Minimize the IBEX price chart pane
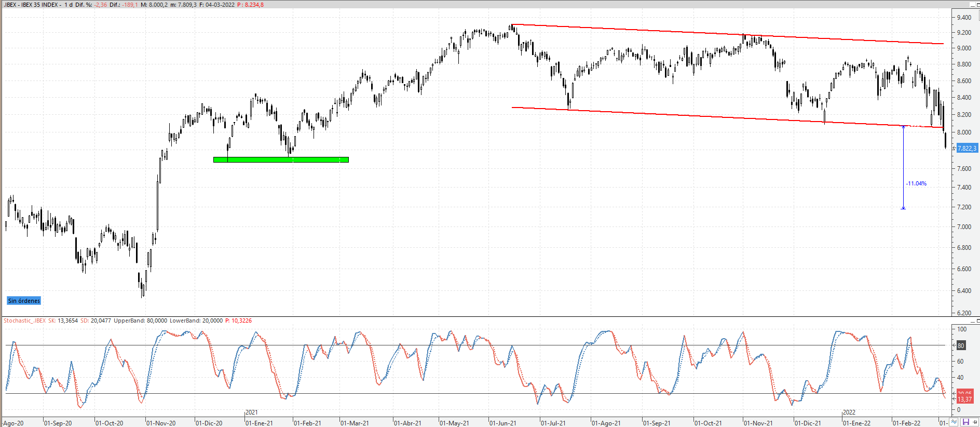The width and height of the screenshot is (980, 427). coord(972,5)
